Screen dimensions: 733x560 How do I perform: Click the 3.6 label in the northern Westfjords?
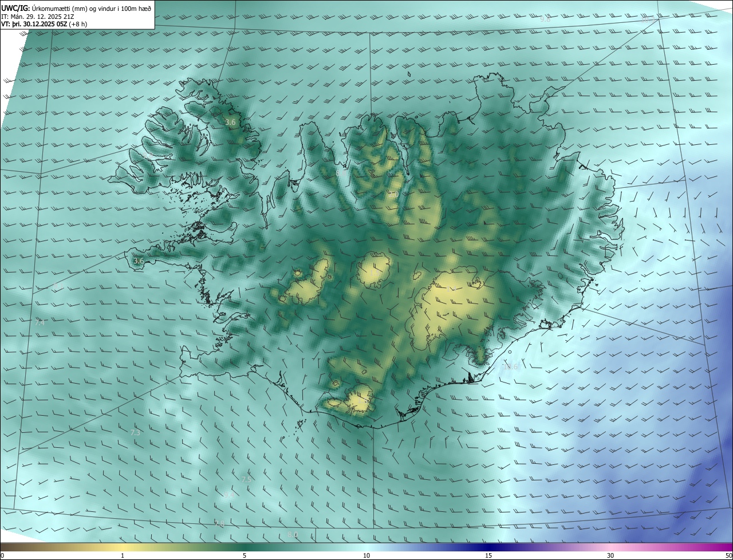tap(230, 122)
